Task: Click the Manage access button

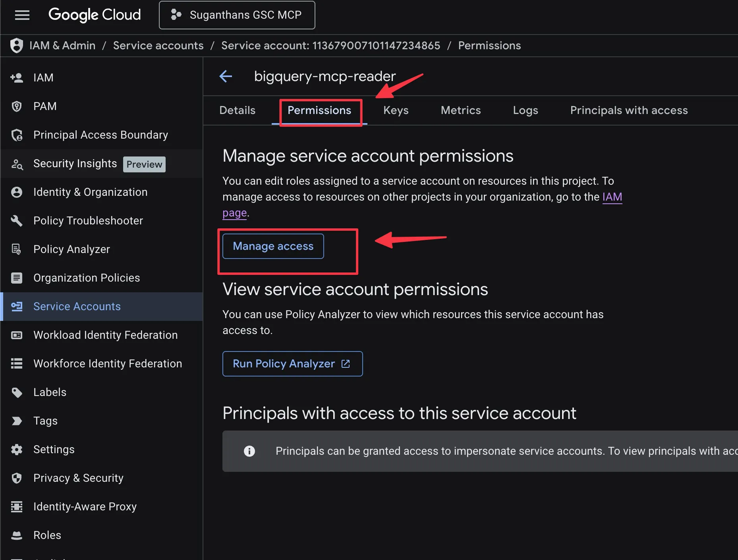Action: (x=273, y=246)
